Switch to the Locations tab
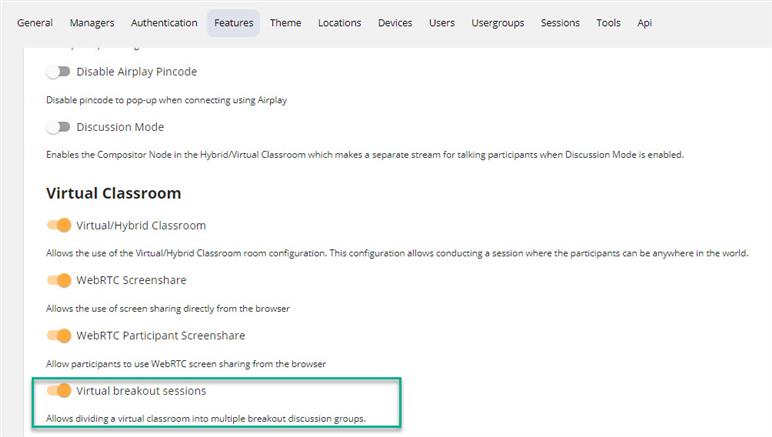 (x=339, y=23)
